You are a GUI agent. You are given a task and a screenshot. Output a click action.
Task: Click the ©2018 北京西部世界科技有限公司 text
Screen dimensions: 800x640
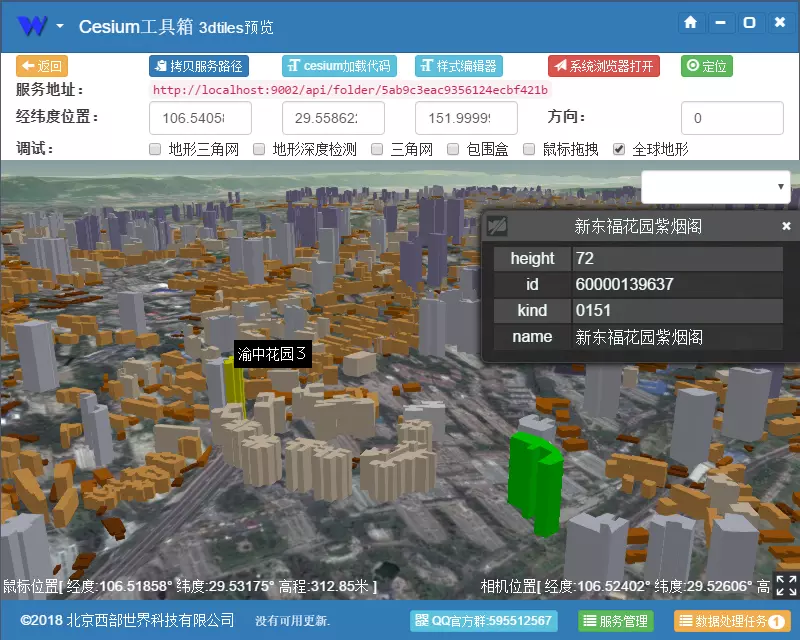(x=127, y=620)
